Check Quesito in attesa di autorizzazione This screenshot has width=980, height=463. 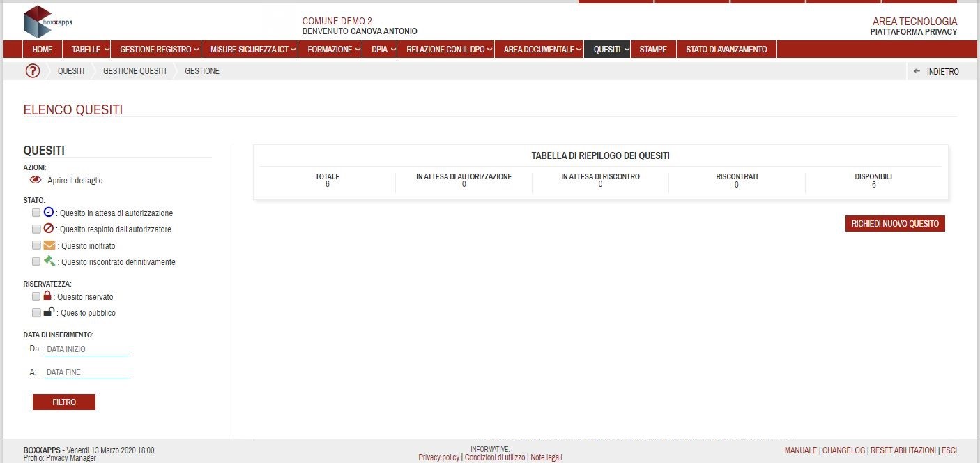point(36,213)
